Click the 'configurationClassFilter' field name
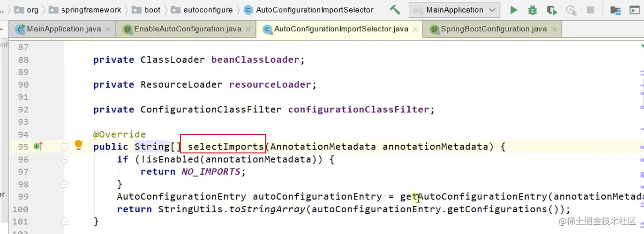 pyautogui.click(x=358, y=110)
